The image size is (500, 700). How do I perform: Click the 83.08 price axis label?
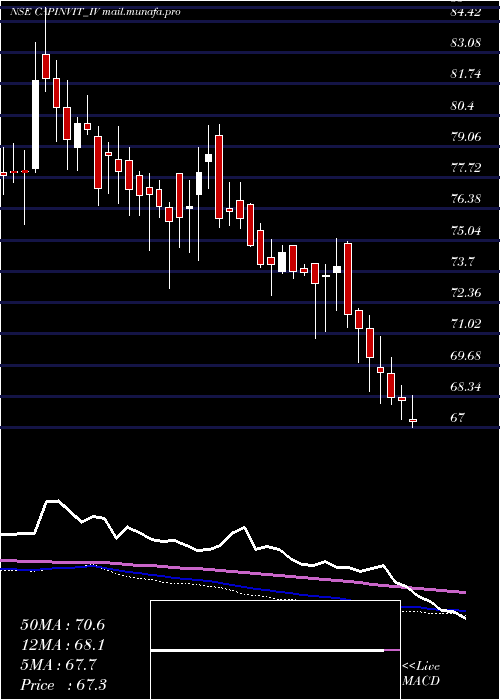[x=466, y=43]
